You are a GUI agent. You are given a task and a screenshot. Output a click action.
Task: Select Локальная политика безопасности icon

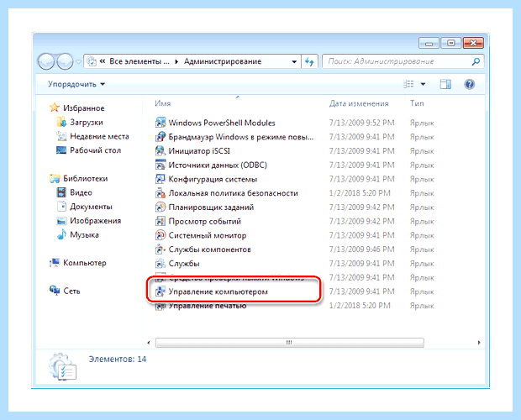click(x=161, y=193)
